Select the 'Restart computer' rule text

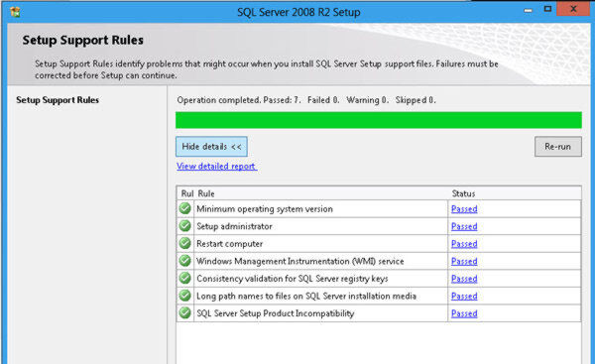(229, 244)
